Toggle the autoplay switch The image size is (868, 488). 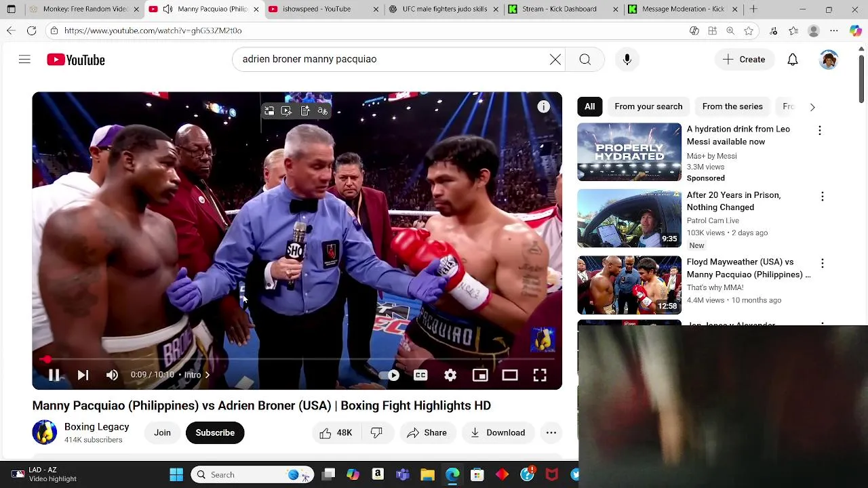coord(389,375)
